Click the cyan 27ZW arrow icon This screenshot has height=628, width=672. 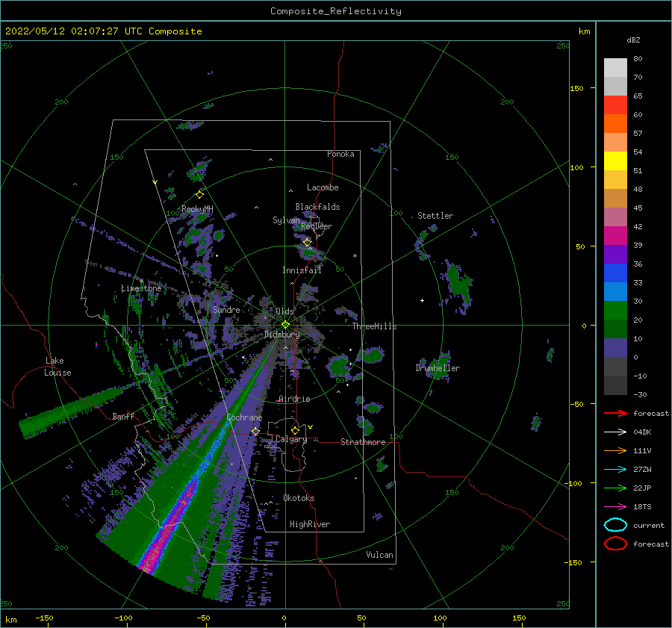pos(615,470)
